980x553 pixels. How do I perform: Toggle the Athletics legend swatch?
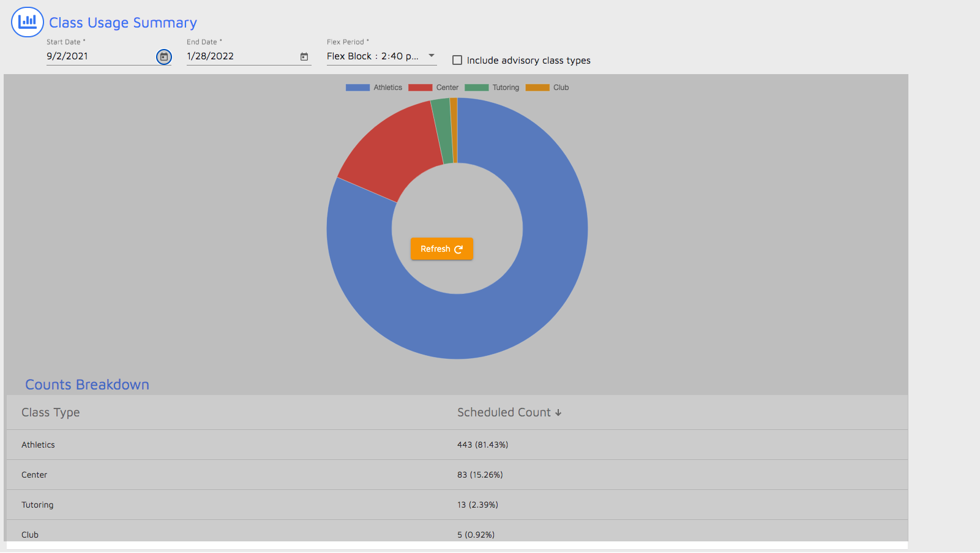pos(357,88)
